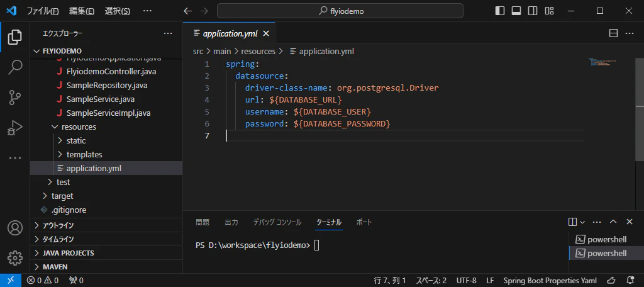Open the Accounts menu icon

tap(15, 228)
